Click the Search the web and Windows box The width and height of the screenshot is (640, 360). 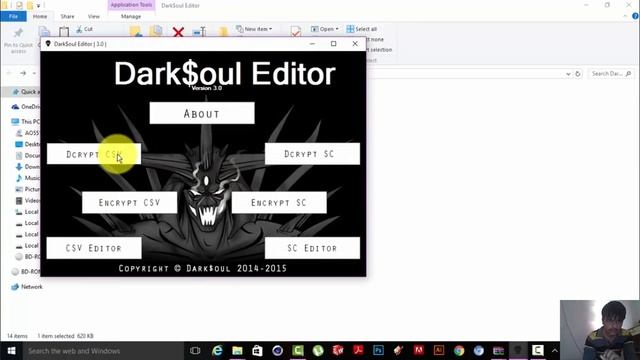[103, 351]
